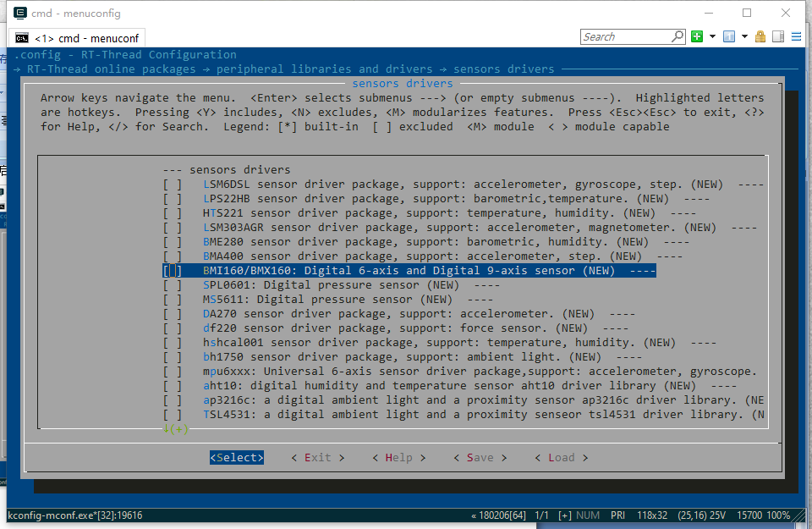Viewport: 812px width, 529px height.
Task: Click the '1/1' console counter in status bar
Action: click(541, 515)
